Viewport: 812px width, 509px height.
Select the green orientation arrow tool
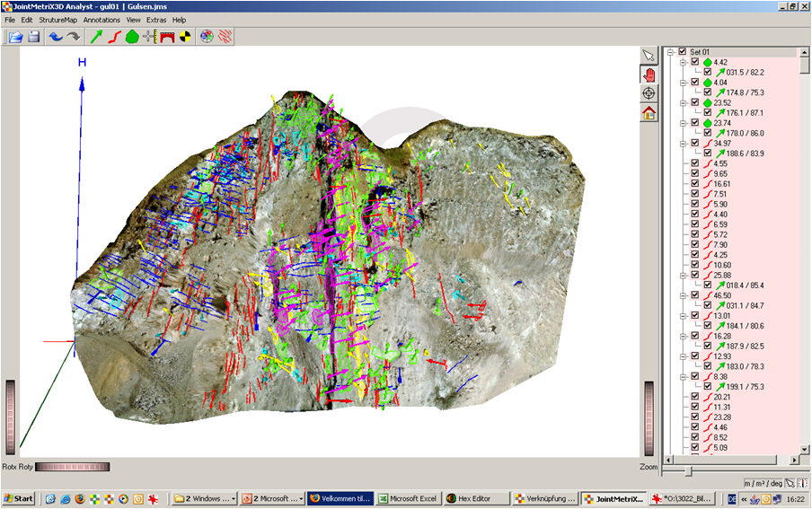[x=98, y=37]
